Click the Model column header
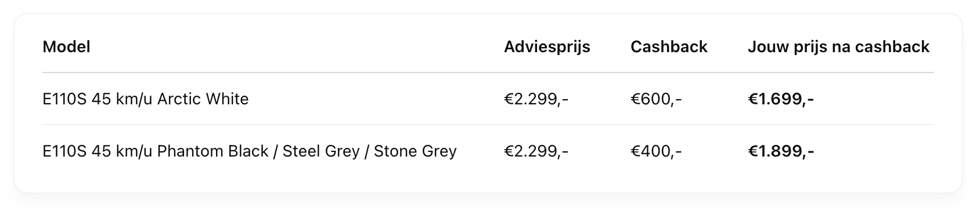 (x=66, y=47)
